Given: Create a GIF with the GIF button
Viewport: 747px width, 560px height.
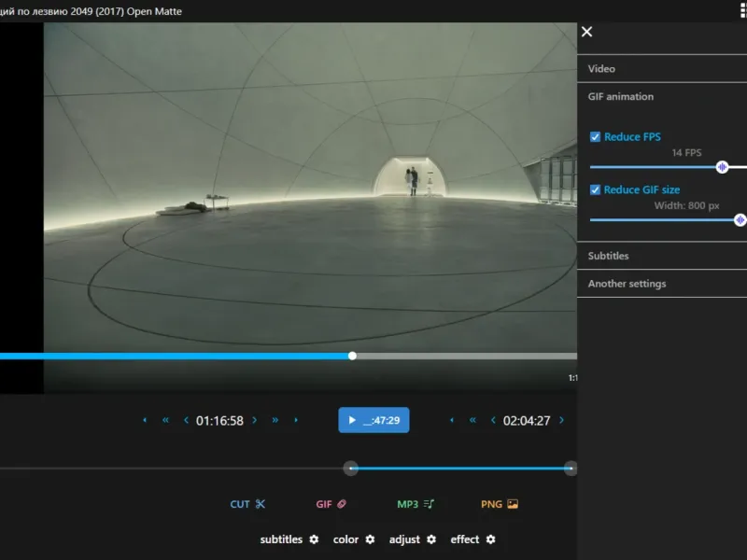Looking at the screenshot, I should [331, 504].
